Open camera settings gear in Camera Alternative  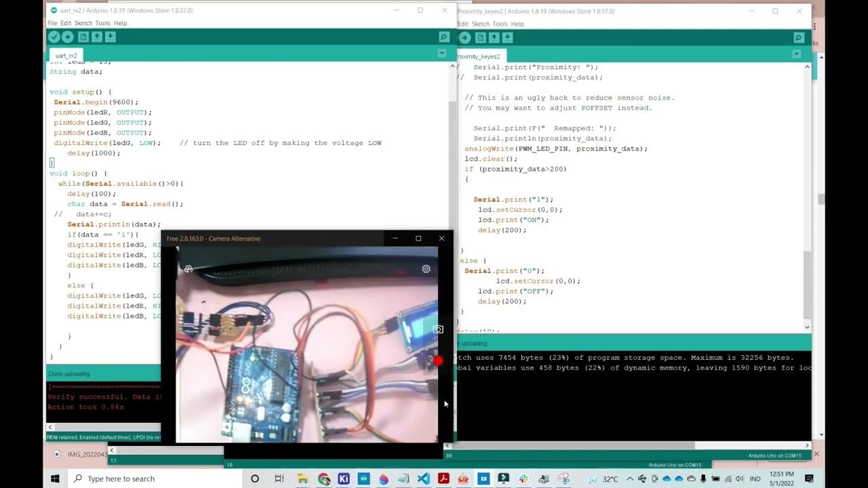coord(426,269)
